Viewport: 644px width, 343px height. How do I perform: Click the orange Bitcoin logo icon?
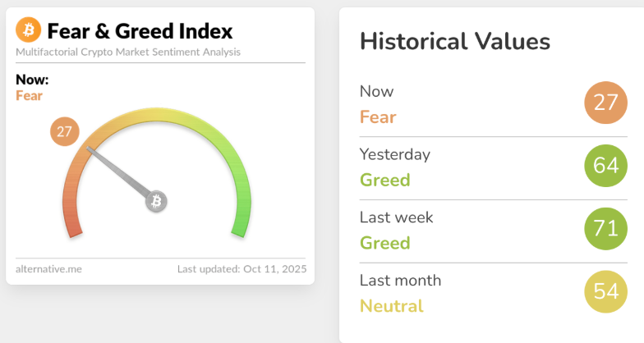(x=29, y=31)
